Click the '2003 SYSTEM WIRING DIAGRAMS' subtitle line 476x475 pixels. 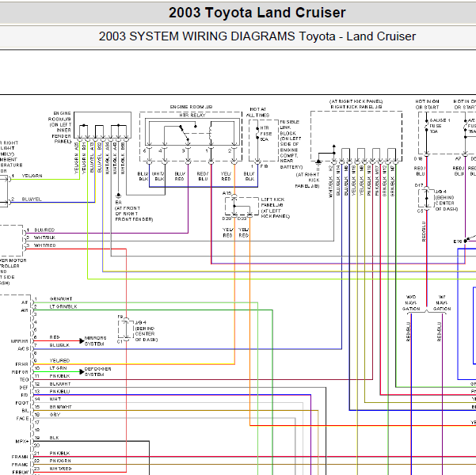click(257, 36)
